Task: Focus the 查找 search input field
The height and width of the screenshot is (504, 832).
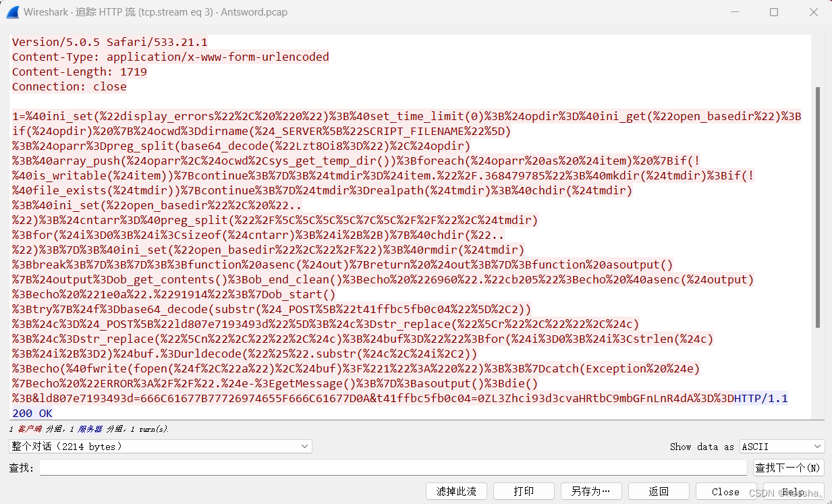Action: click(x=393, y=468)
